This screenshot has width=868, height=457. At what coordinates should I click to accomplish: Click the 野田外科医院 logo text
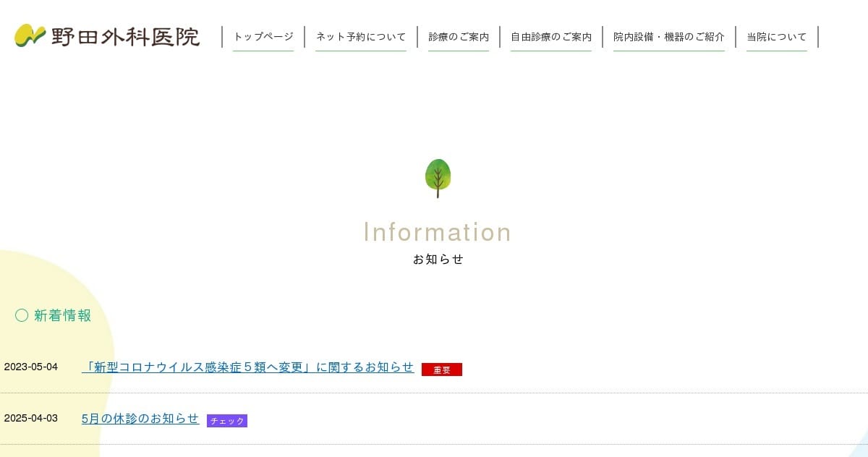click(125, 36)
